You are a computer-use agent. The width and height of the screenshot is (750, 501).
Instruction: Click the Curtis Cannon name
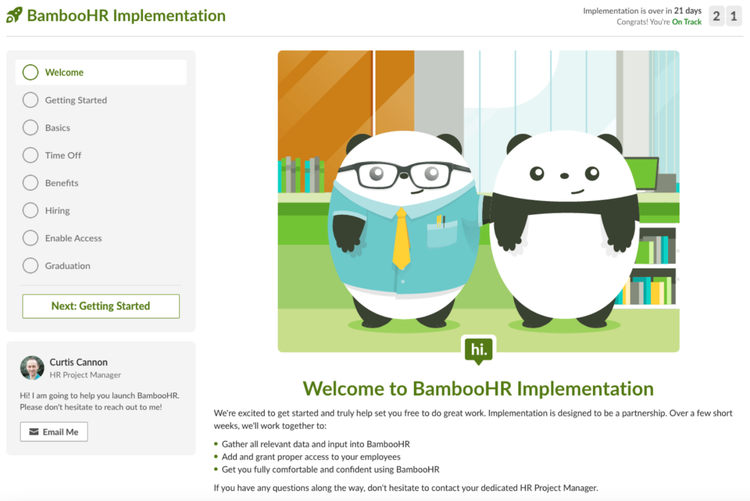78,362
